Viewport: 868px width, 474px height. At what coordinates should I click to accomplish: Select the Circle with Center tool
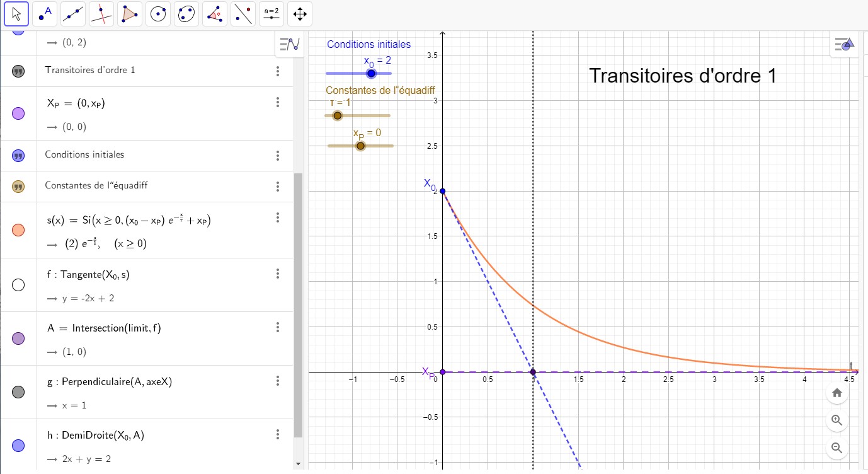click(157, 13)
